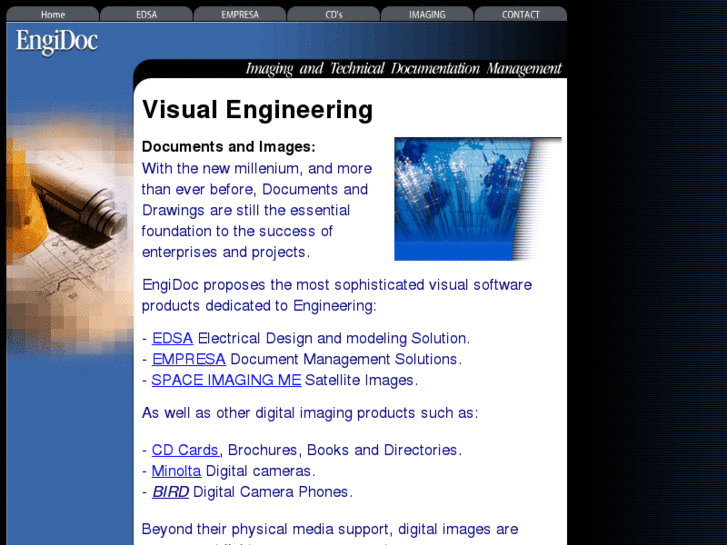Click the text 'Satellite Images.'
The image size is (727, 545).
pyautogui.click(x=361, y=380)
